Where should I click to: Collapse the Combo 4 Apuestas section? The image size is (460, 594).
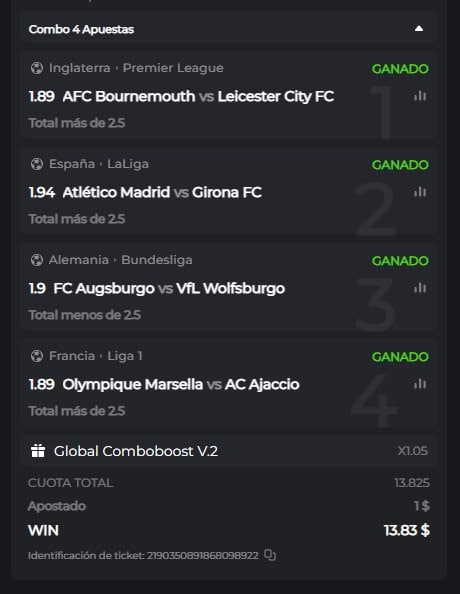[419, 29]
